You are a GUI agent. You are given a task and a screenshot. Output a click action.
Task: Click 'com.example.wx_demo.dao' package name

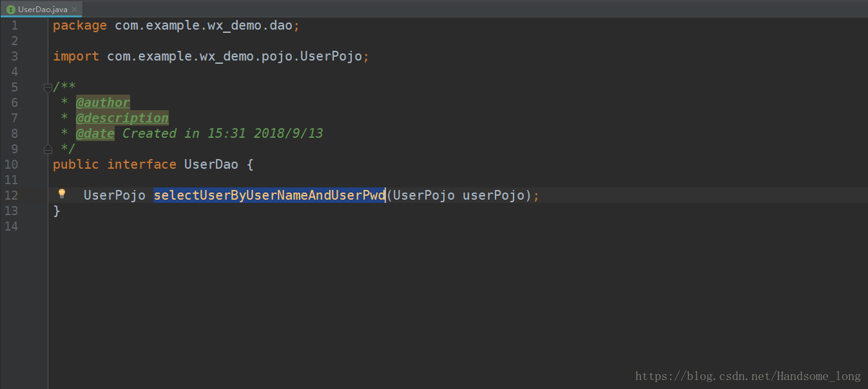point(204,25)
